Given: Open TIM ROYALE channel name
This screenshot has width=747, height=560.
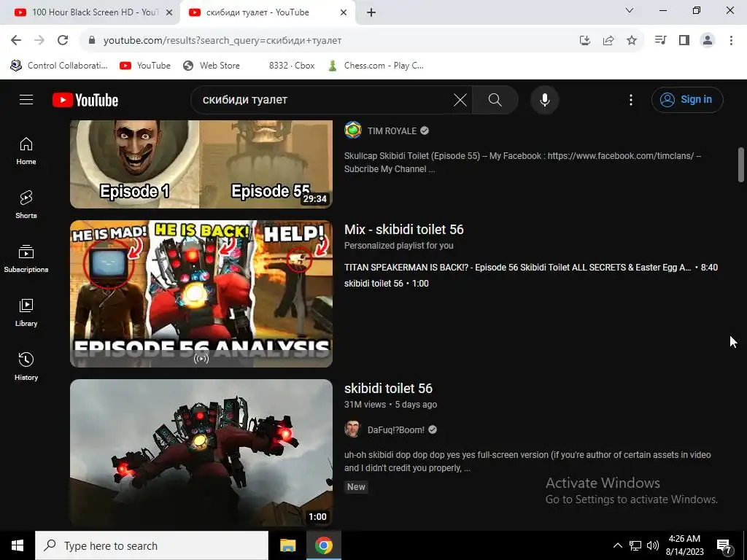Looking at the screenshot, I should (392, 131).
